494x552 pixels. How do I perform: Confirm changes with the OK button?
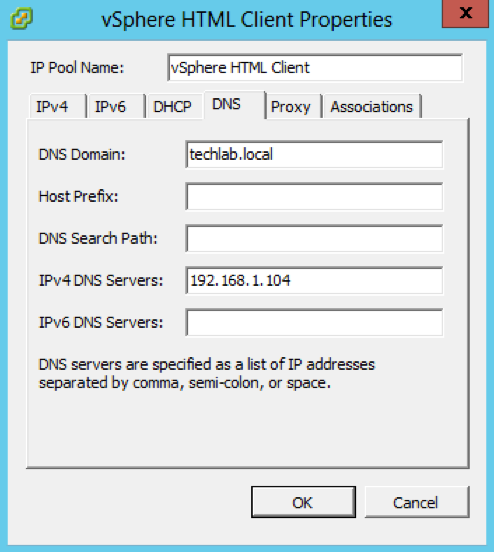[303, 502]
